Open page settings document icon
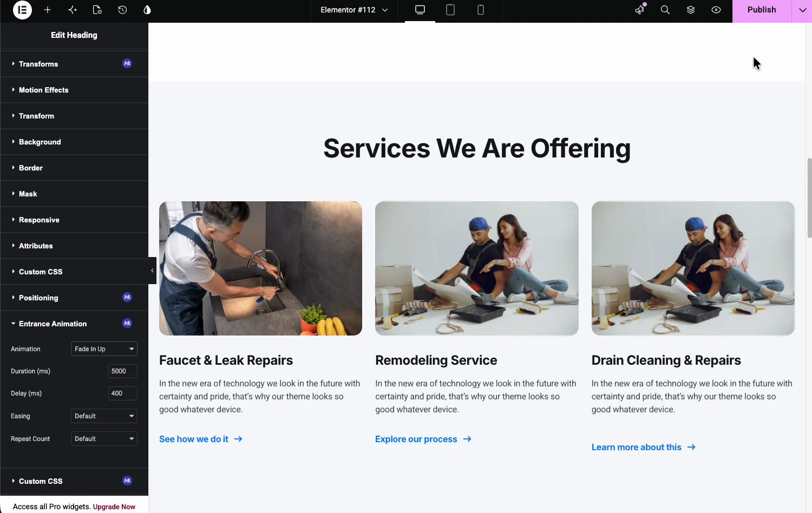The height and width of the screenshot is (513, 812). pos(97,10)
